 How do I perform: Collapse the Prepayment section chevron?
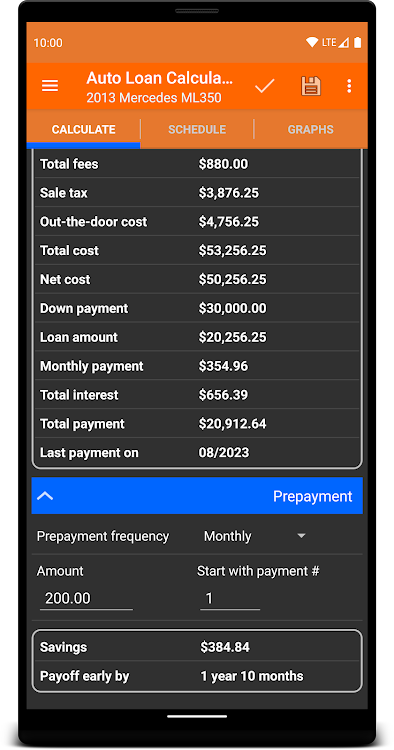pyautogui.click(x=45, y=496)
